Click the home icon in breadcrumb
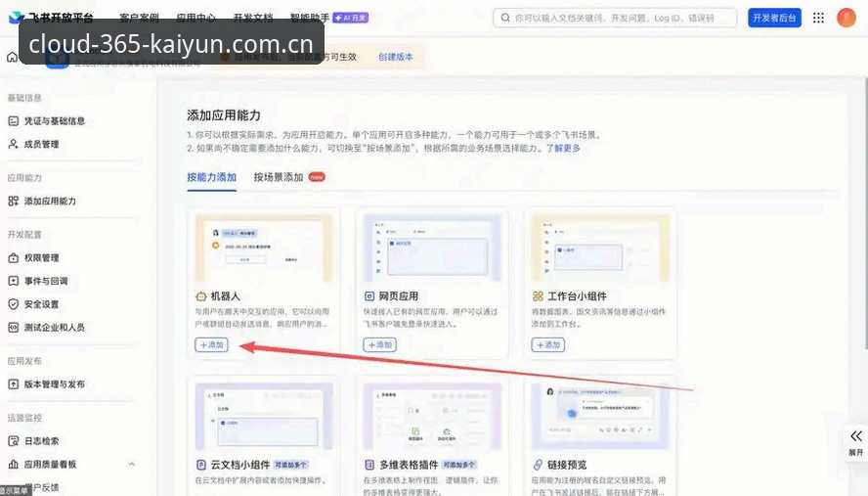The width and height of the screenshot is (868, 496). 12,57
